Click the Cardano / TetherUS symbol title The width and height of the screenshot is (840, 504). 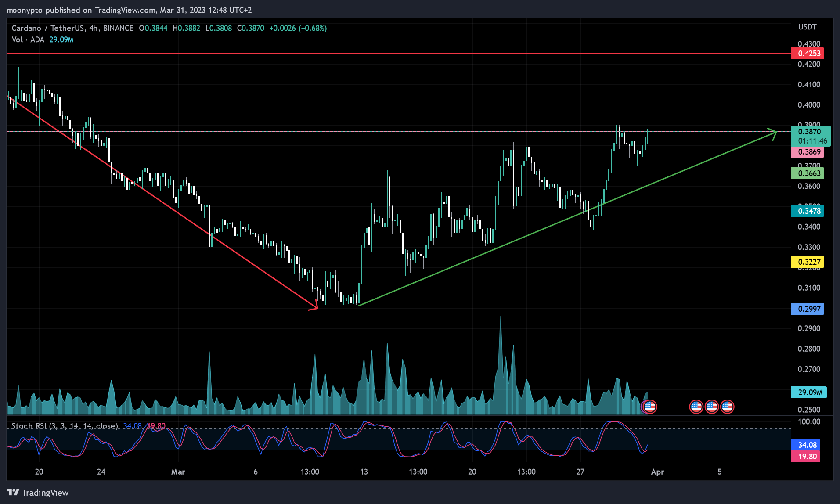point(72,28)
